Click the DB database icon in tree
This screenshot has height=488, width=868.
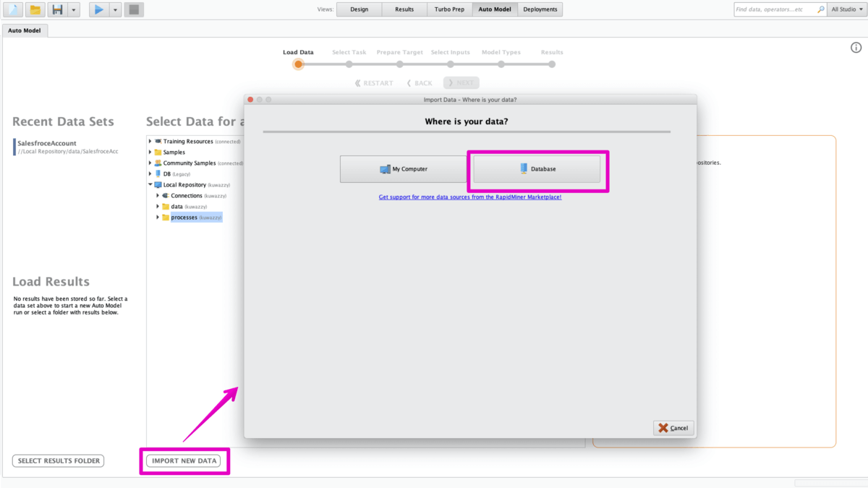[x=158, y=174]
